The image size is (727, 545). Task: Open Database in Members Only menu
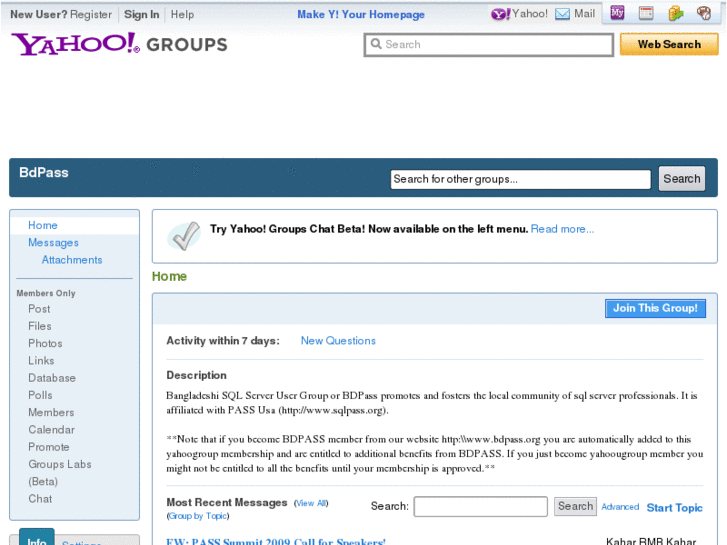[51, 378]
